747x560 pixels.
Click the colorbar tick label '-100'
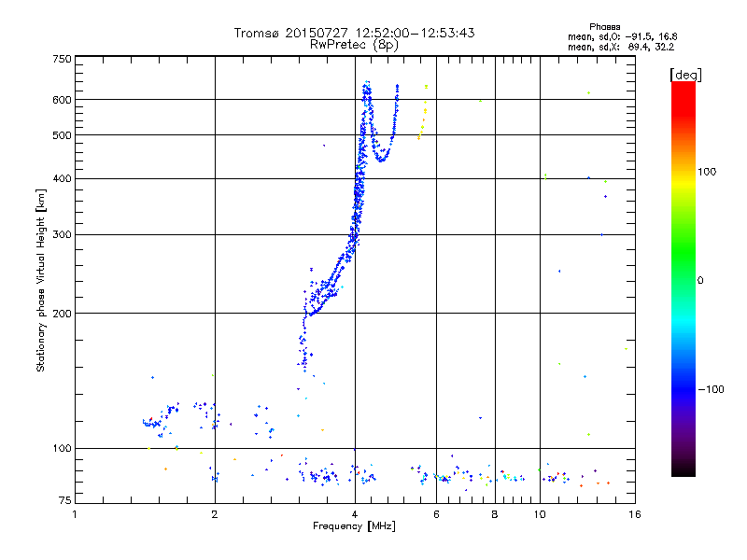[x=712, y=389]
